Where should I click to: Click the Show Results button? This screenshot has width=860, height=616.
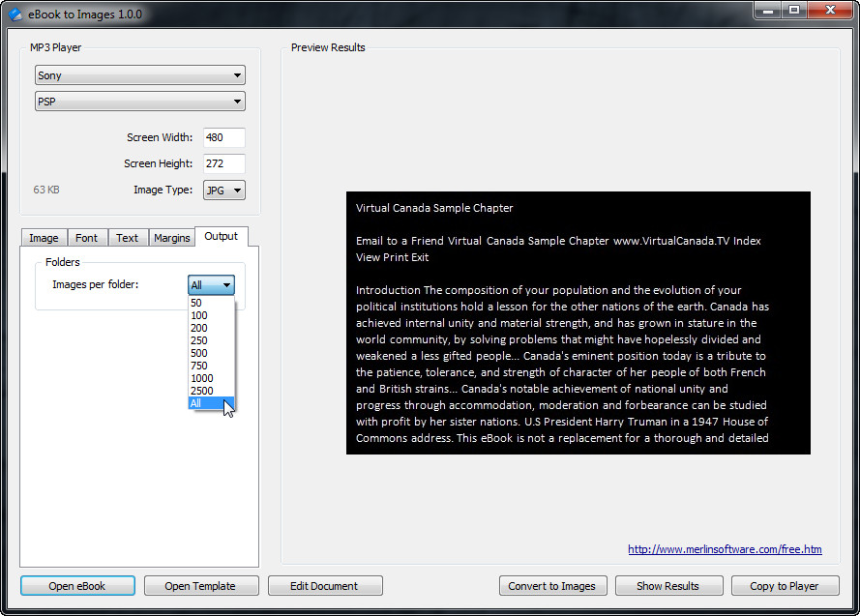pyautogui.click(x=668, y=586)
